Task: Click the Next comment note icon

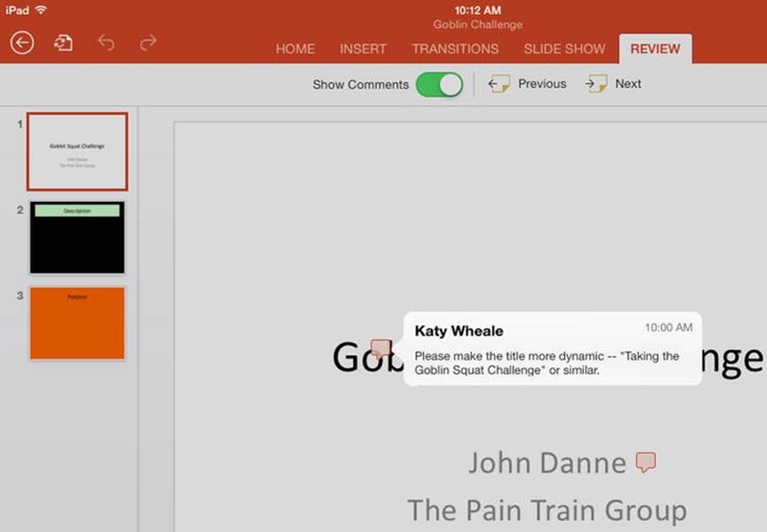Action: [596, 84]
